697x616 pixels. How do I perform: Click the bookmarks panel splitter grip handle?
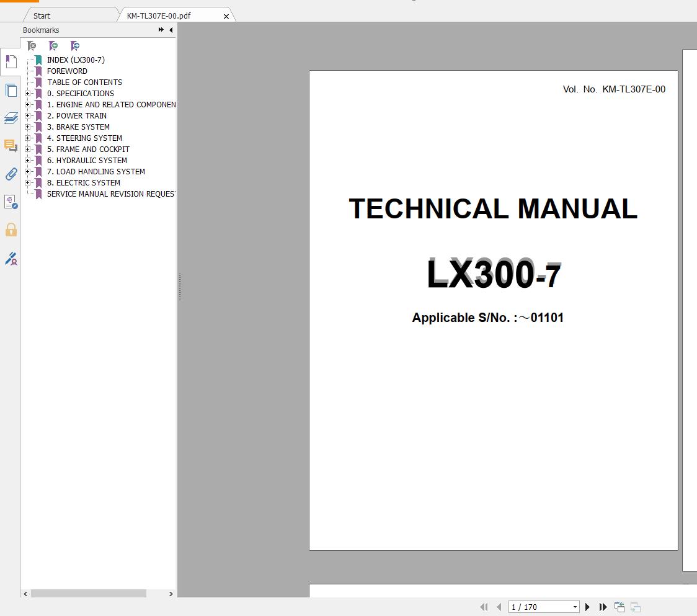pos(180,287)
